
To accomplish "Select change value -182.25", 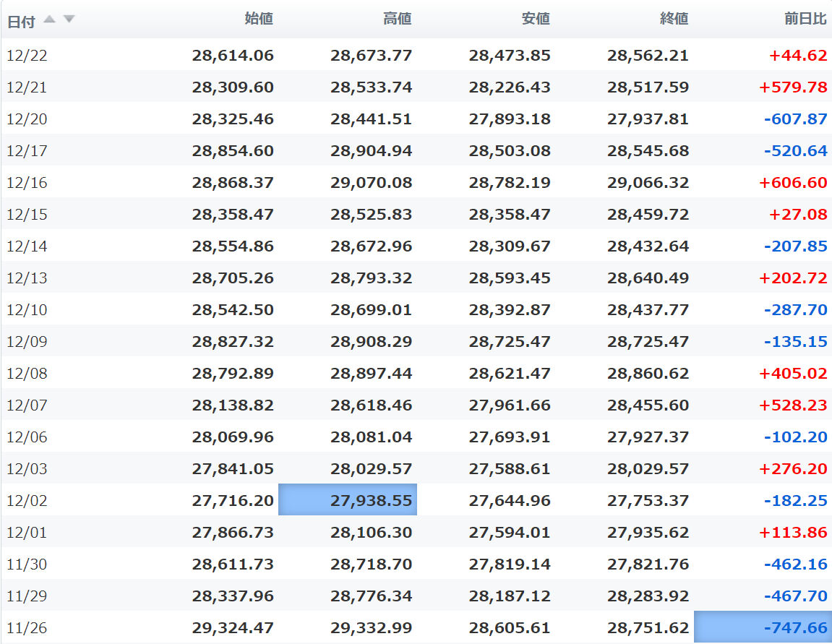I will click(796, 501).
